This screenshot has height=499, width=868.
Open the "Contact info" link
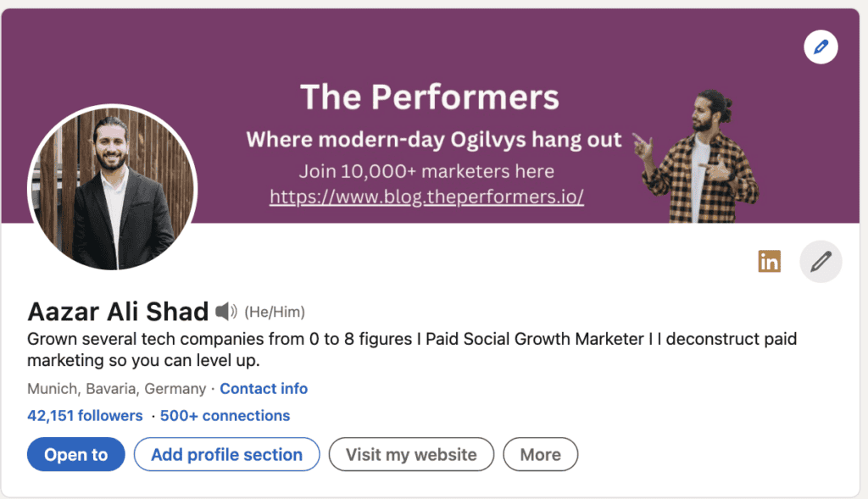point(264,389)
